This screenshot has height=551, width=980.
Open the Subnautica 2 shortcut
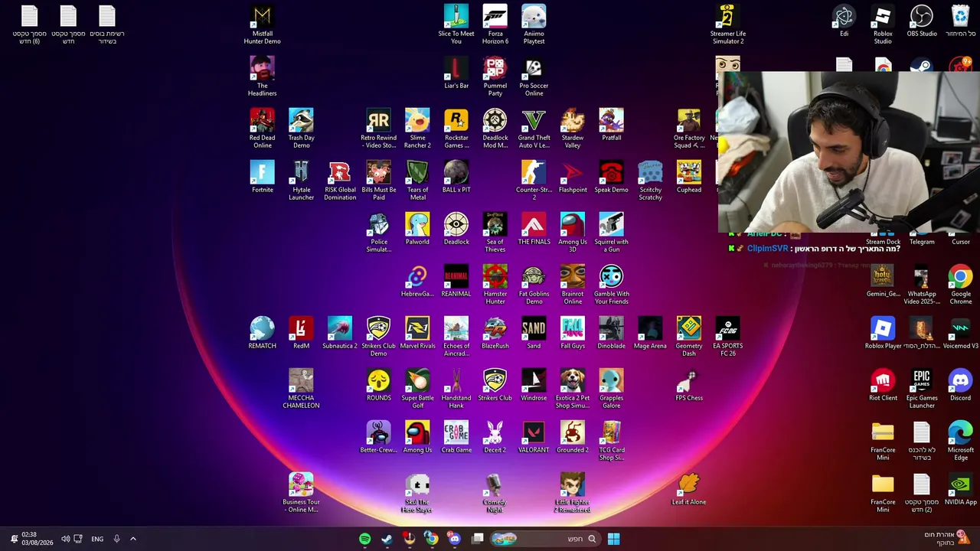[340, 334]
